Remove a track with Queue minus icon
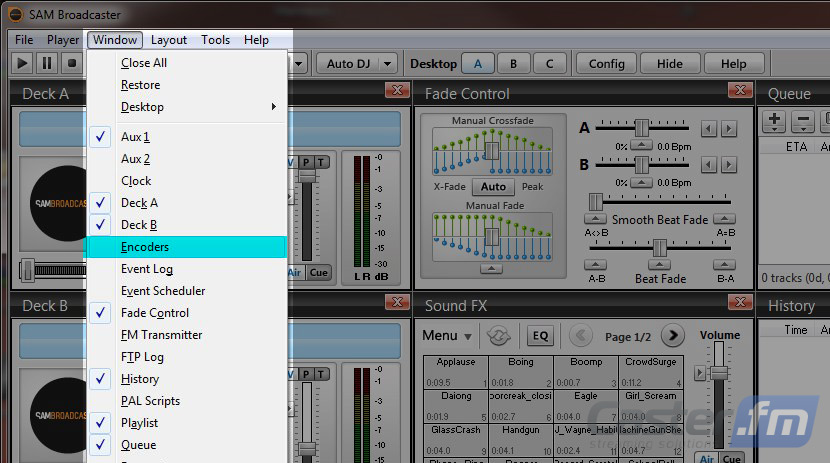Viewport: 830px width, 463px height. (x=802, y=121)
